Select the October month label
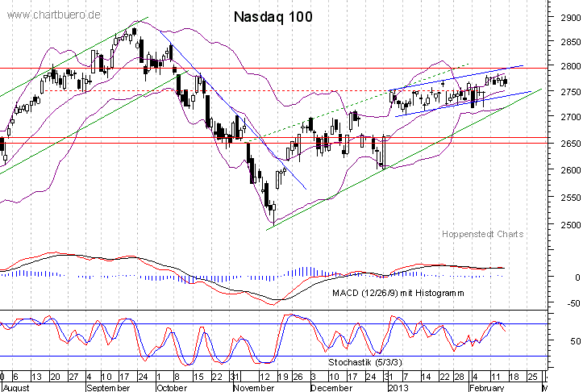583x392 pixels. tap(172, 388)
